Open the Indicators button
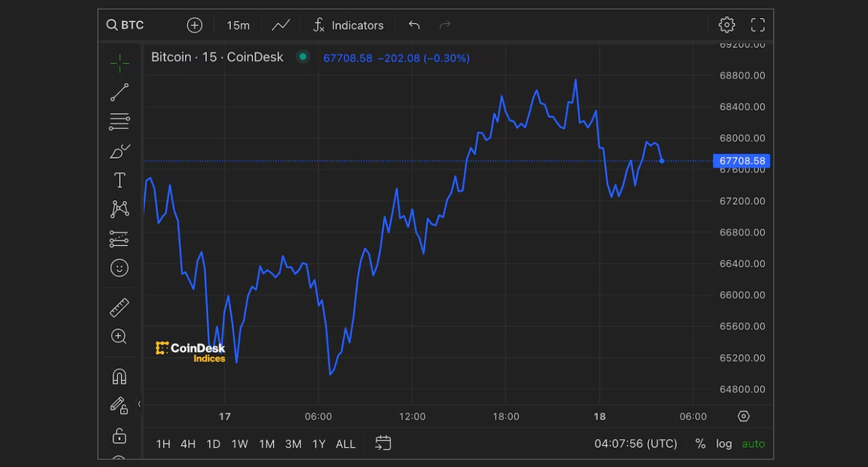Viewport: 868px width, 467px height. point(349,25)
